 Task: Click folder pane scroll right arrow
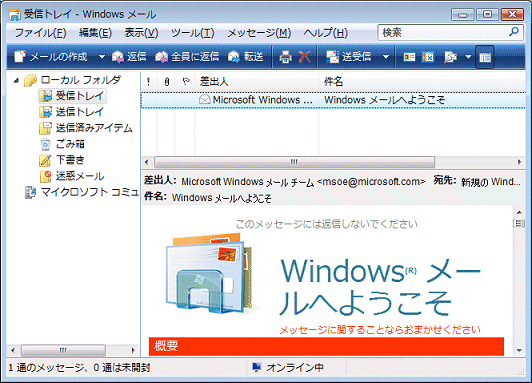[x=133, y=350]
